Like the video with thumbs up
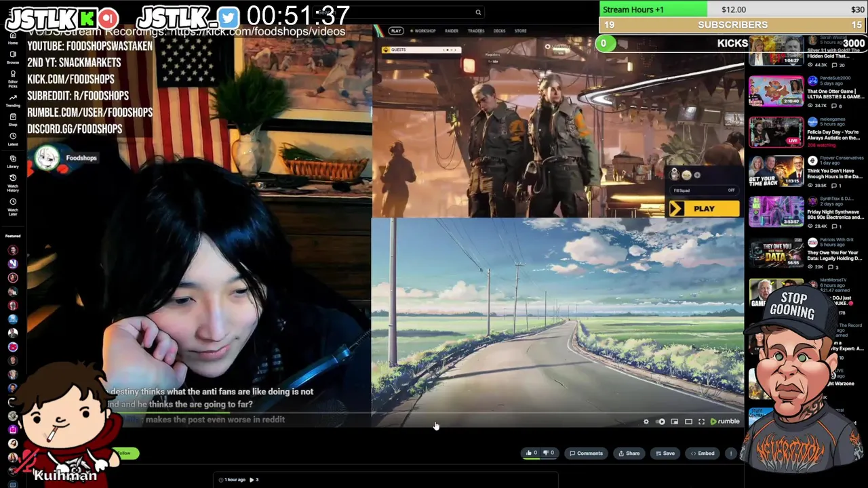 [x=531, y=453]
